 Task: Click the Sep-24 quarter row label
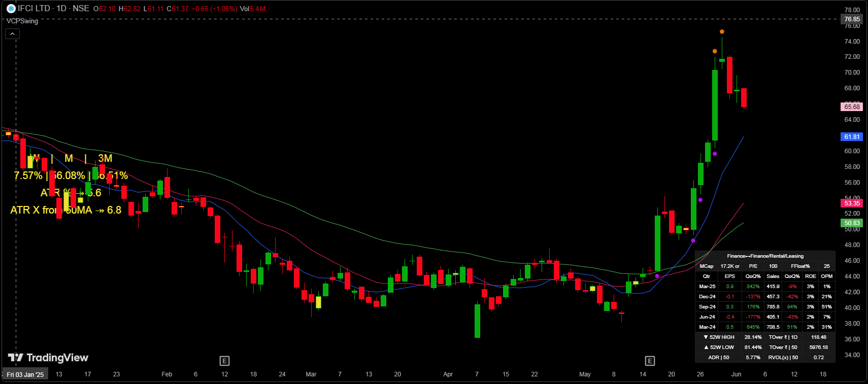[707, 307]
